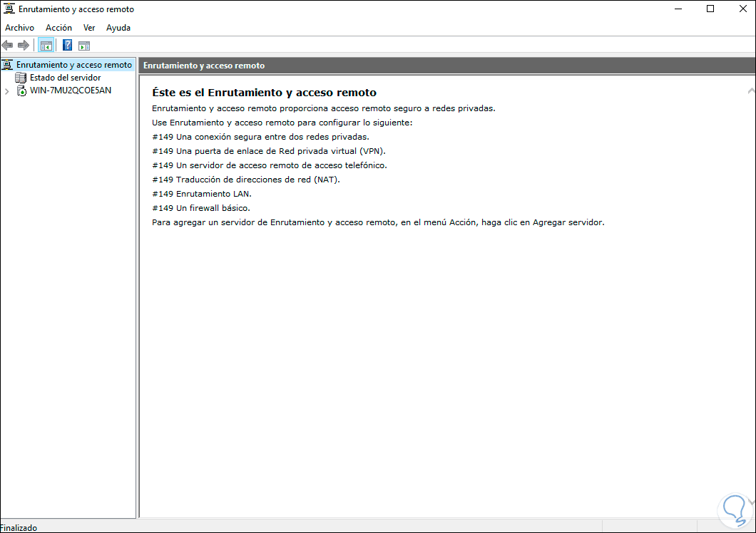
Task: Expand the WIN-7MU2QCOE5AN tree node
Action: coord(6,91)
